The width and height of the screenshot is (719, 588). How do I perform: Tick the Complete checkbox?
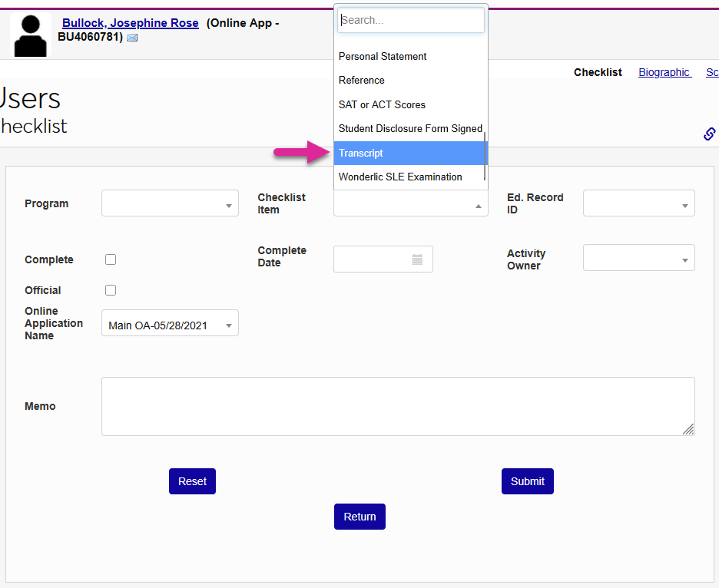tap(111, 259)
